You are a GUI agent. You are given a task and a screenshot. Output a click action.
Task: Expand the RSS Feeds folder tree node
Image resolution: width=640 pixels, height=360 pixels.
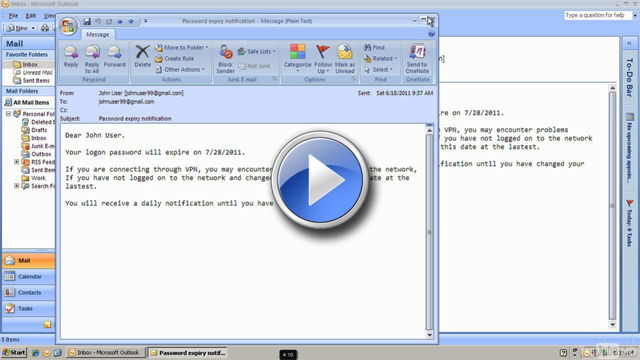click(17, 162)
